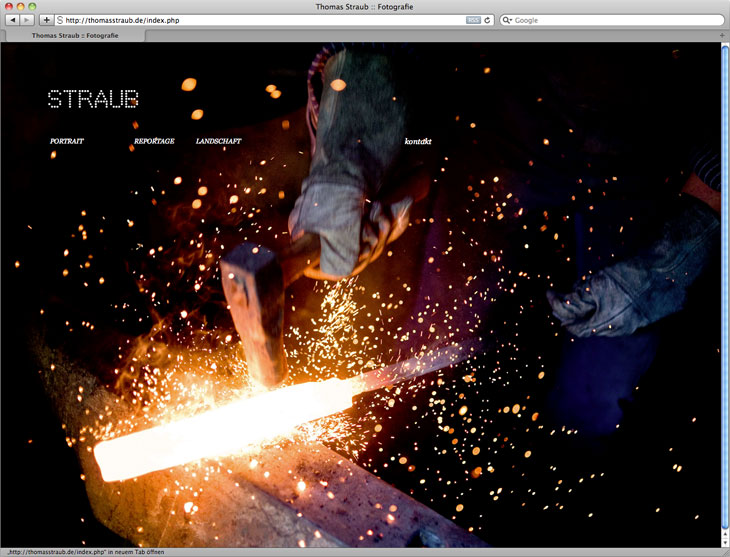Open the Google search magnifier dropdown
This screenshot has width=730, height=557.
507,20
